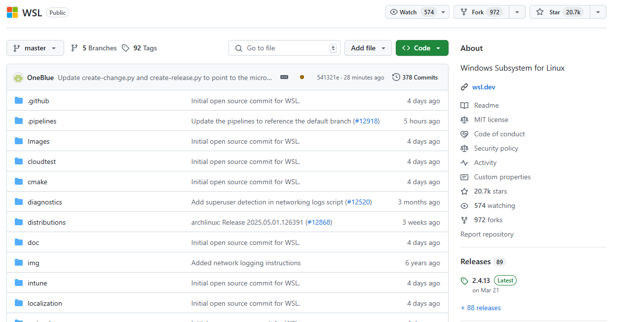Fork the WSL repository
This screenshot has width=644, height=322.
(482, 12)
